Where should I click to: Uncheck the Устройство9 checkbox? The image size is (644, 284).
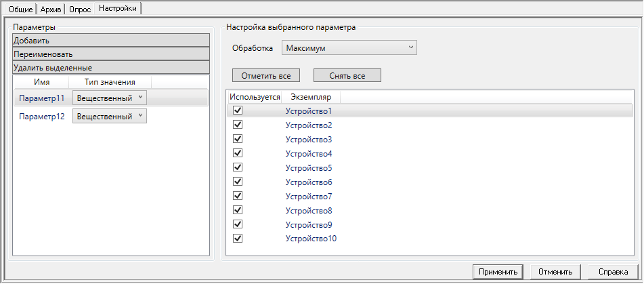click(238, 224)
